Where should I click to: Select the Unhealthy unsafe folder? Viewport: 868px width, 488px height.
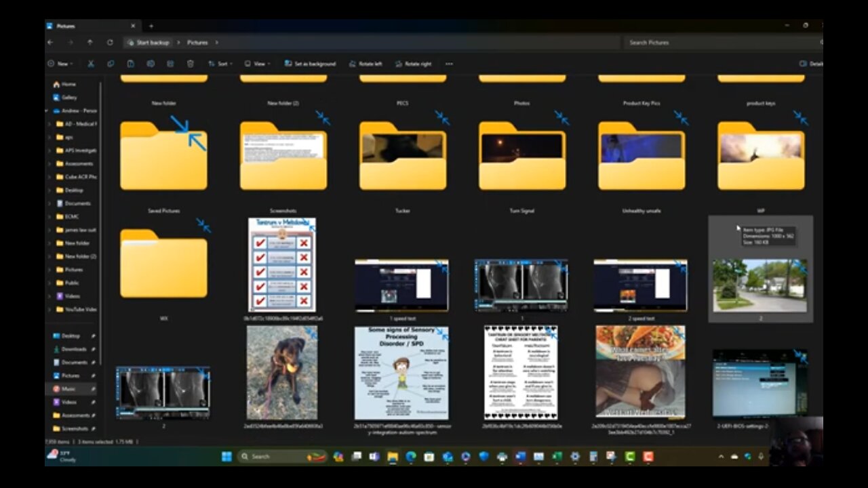pyautogui.click(x=642, y=157)
